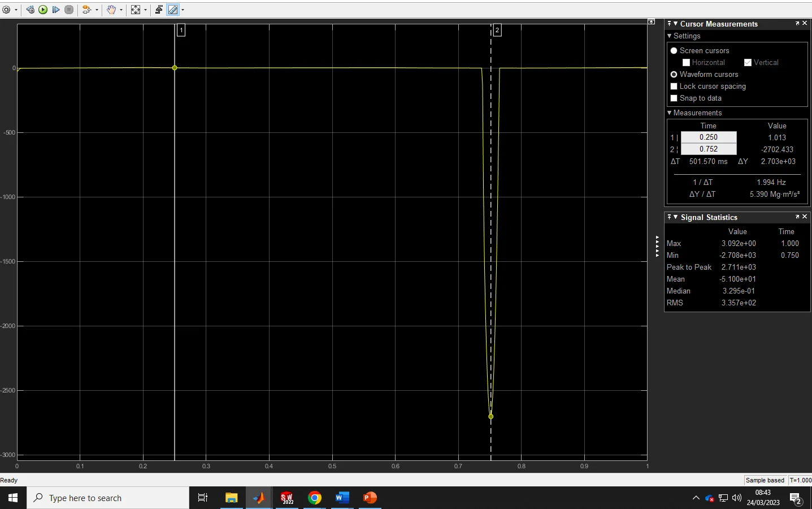Click the RMS value 3.357e+02
The height and width of the screenshot is (509, 812).
click(739, 303)
